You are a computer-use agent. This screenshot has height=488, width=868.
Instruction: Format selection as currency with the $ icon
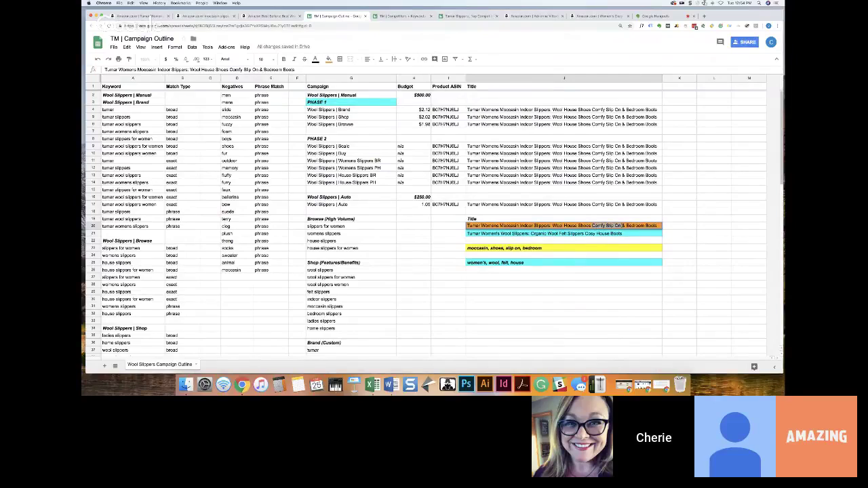(165, 59)
